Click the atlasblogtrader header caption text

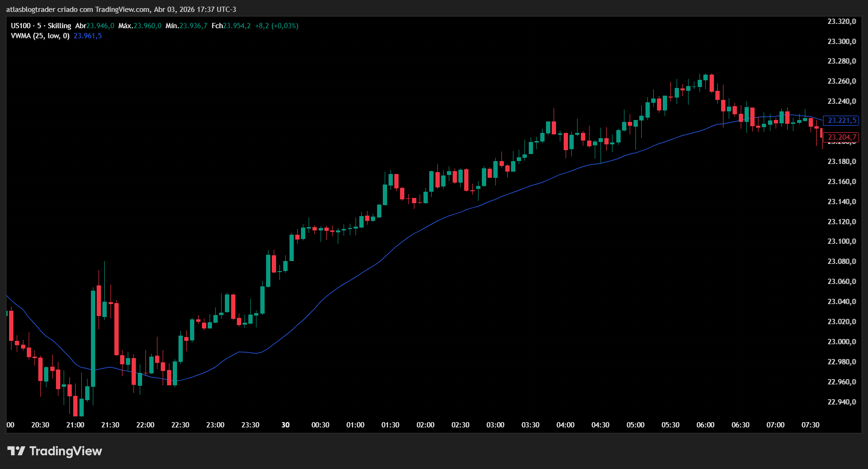(x=121, y=10)
